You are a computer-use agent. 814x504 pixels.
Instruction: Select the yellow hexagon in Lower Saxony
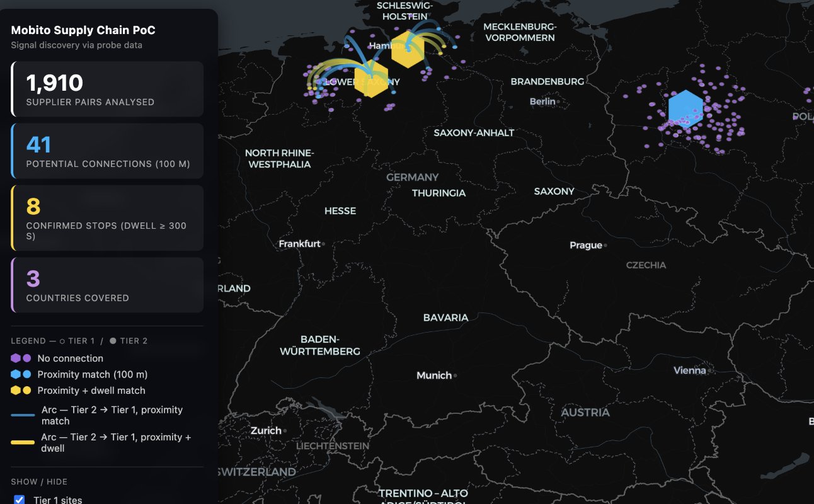coord(371,79)
